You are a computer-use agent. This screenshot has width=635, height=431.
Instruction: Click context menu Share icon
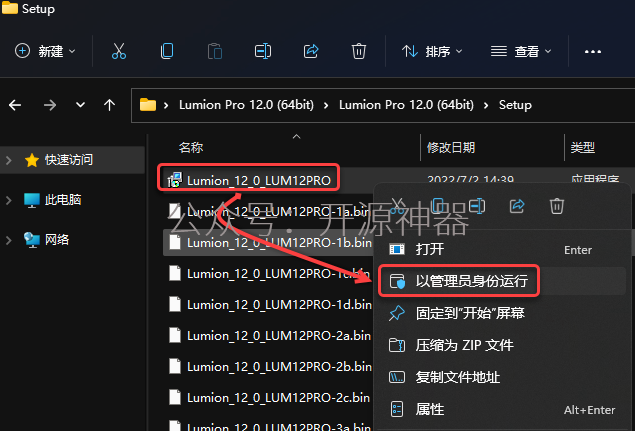[x=517, y=206]
